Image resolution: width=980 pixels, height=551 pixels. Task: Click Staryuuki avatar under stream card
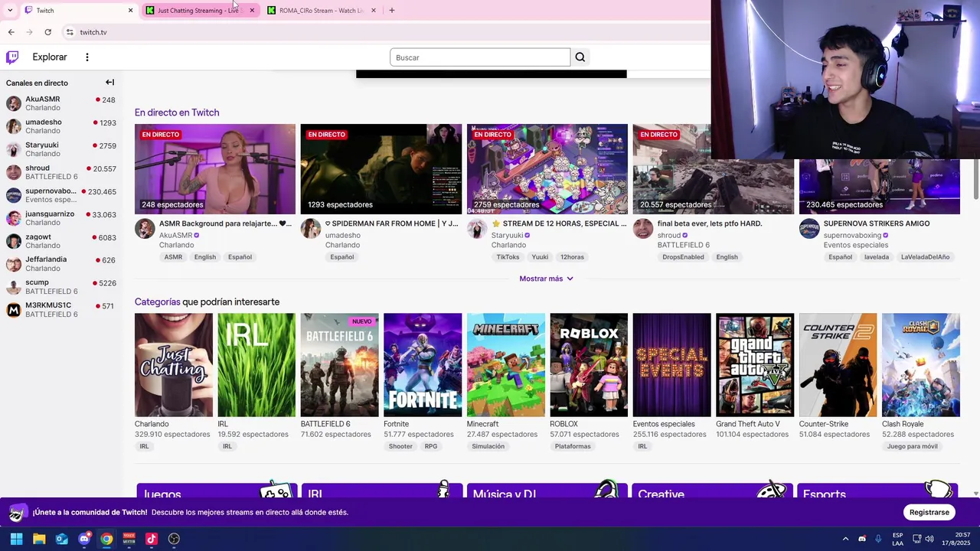click(477, 228)
